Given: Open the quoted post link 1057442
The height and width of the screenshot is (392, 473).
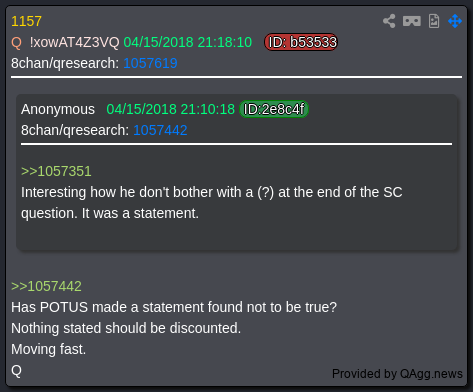Looking at the screenshot, I should coord(160,130).
